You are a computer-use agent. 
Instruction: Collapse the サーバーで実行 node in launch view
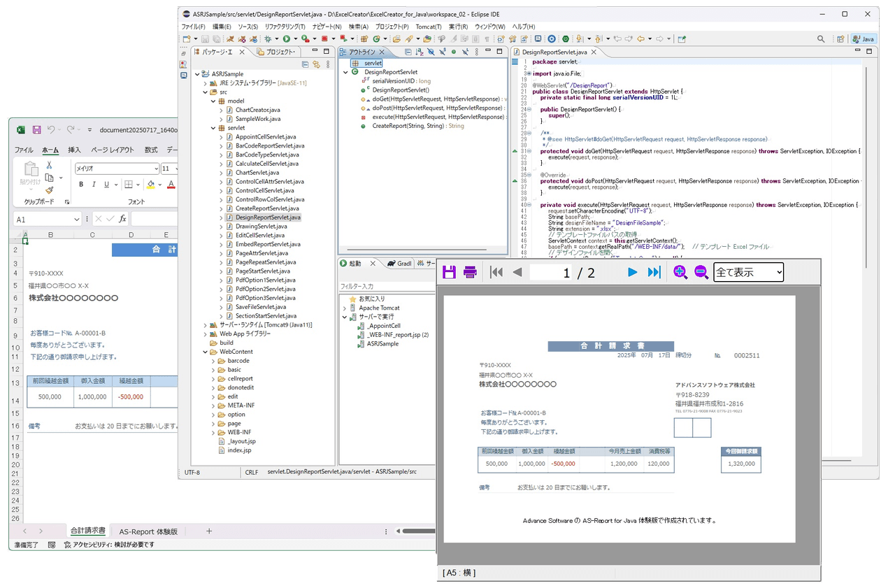(x=345, y=317)
